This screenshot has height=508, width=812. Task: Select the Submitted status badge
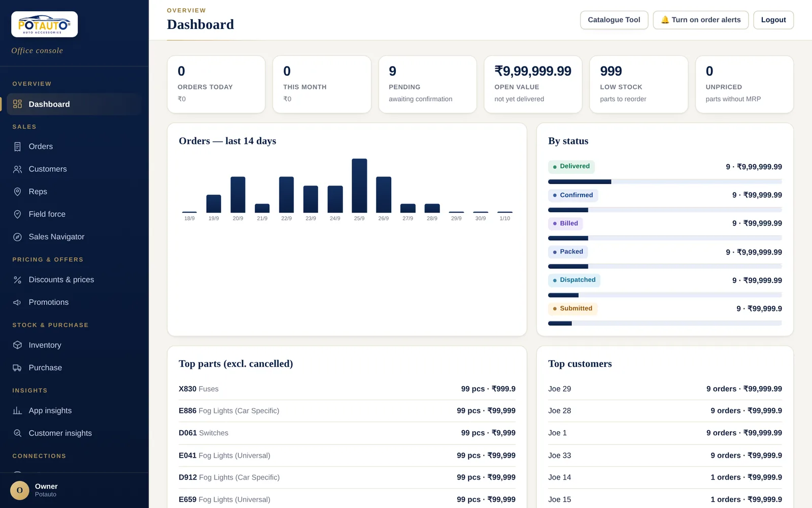(x=572, y=308)
